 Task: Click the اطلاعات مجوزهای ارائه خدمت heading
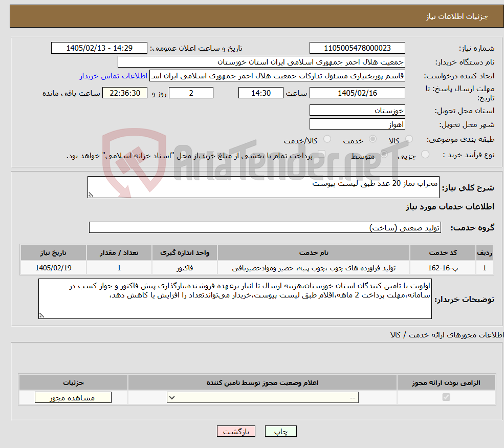tap(447, 335)
